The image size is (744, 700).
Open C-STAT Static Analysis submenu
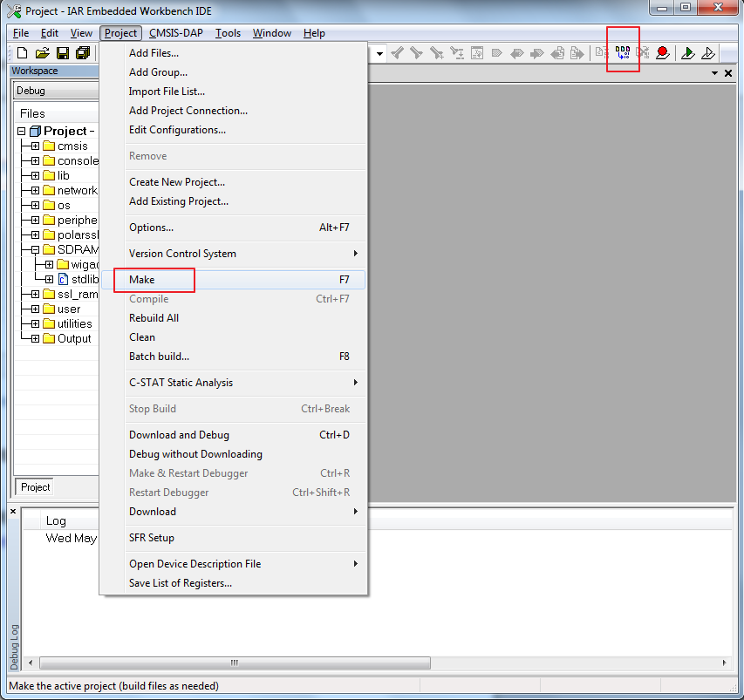234,383
